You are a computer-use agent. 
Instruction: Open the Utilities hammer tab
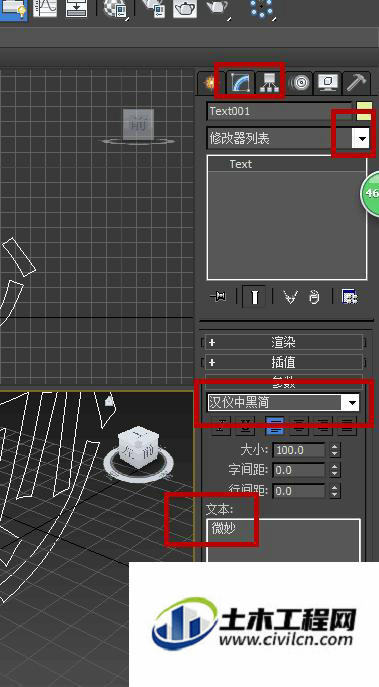coord(357,82)
